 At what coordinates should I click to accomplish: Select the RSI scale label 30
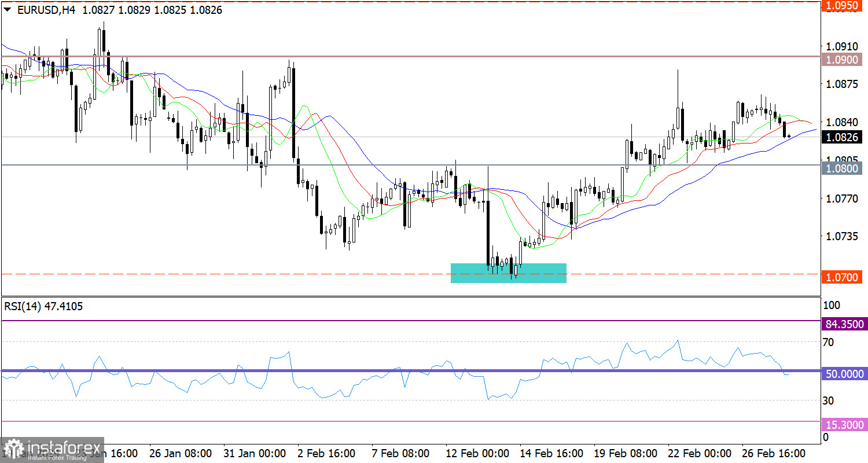coord(829,400)
